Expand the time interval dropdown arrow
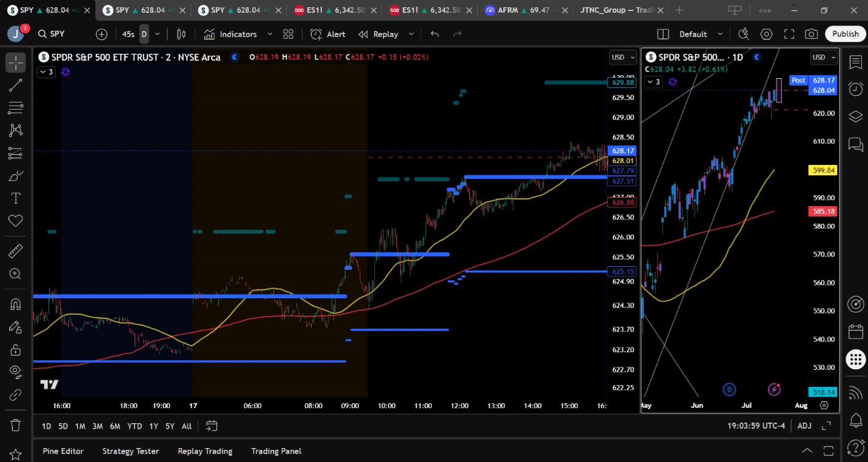Viewport: 868px width, 462px height. coord(158,35)
